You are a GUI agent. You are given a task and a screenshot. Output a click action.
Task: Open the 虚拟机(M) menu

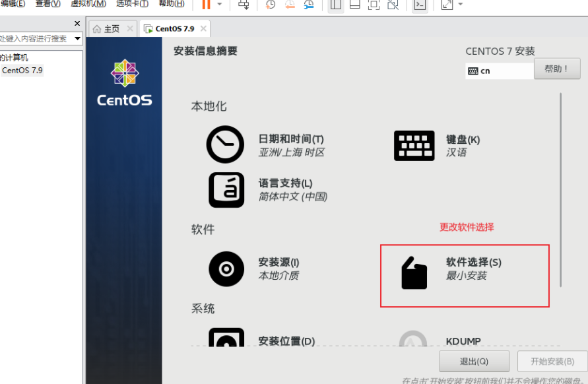tap(88, 3)
